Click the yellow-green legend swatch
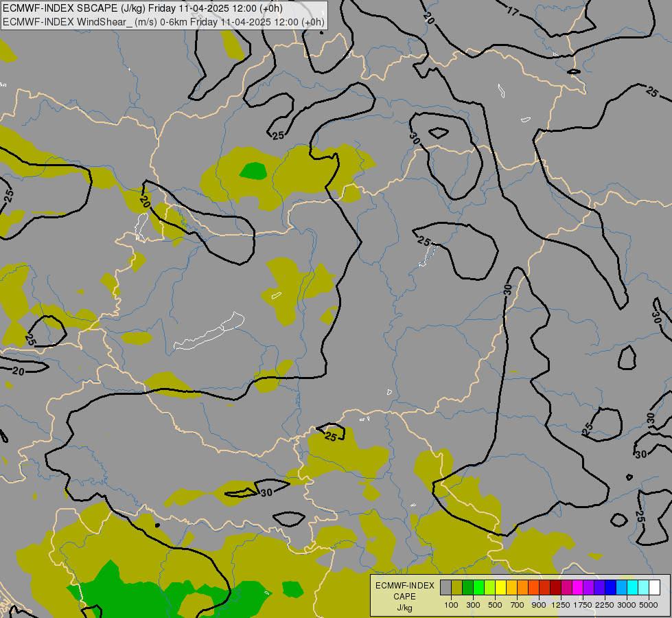Image resolution: width=672 pixels, height=618 pixels. coord(489,587)
